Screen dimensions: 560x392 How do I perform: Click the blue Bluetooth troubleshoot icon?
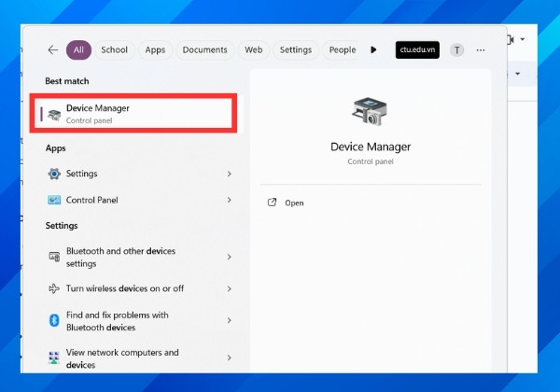click(x=54, y=320)
